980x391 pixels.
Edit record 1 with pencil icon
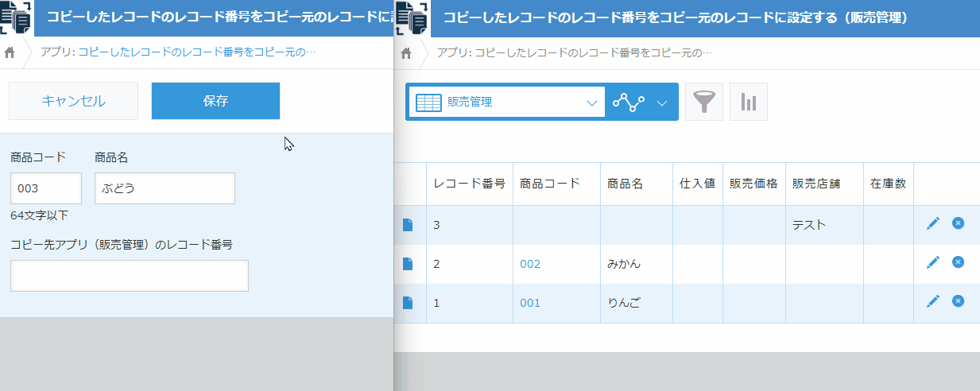pyautogui.click(x=933, y=301)
